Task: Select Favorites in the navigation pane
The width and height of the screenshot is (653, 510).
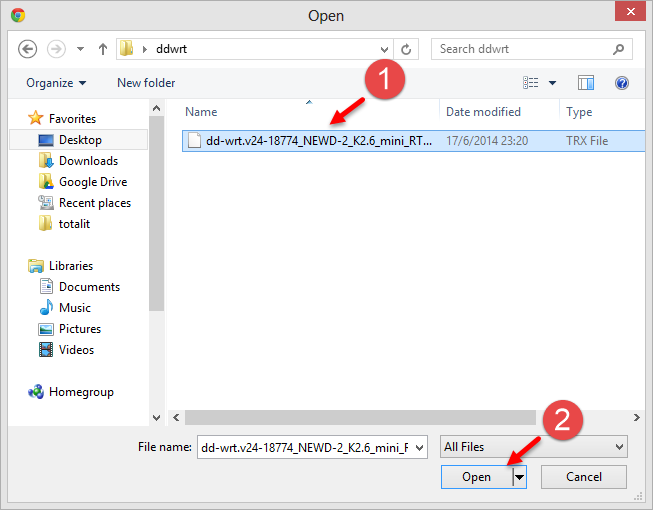Action: pyautogui.click(x=72, y=119)
